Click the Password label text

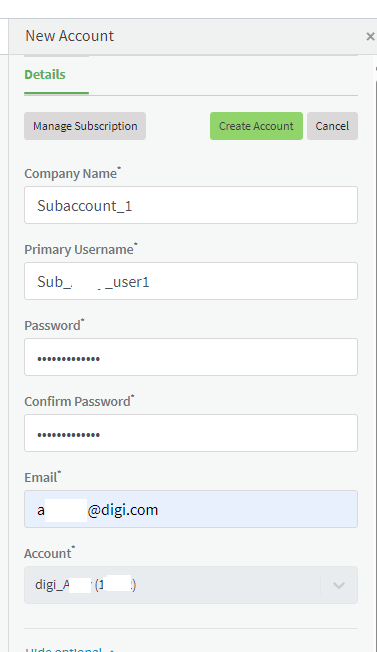point(54,325)
